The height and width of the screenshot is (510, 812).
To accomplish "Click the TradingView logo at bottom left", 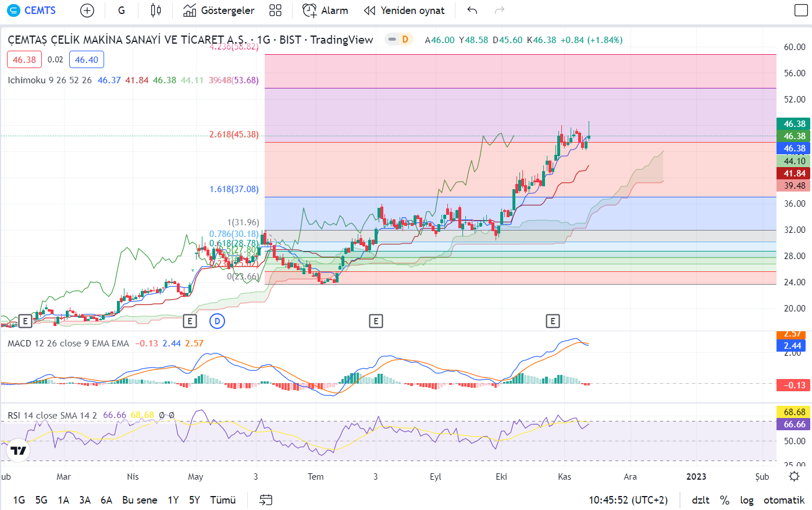I will click(18, 451).
